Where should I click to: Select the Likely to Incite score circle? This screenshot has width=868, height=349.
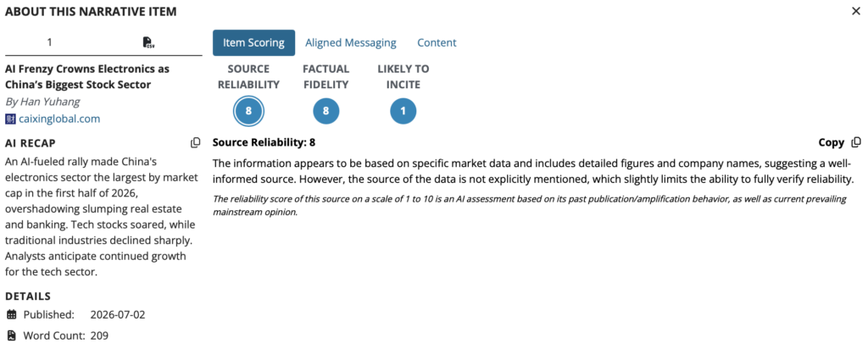click(403, 111)
